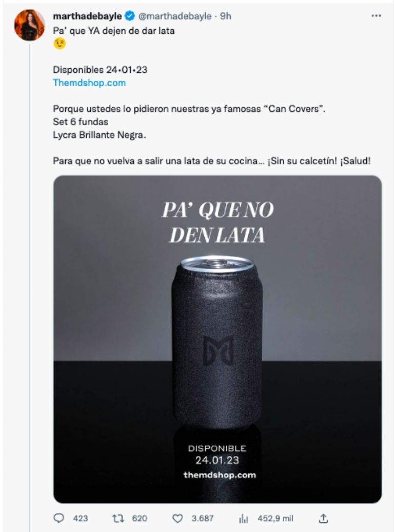Click the bold marthadebayle display name
Screen dimensions: 394x532
tap(88, 16)
